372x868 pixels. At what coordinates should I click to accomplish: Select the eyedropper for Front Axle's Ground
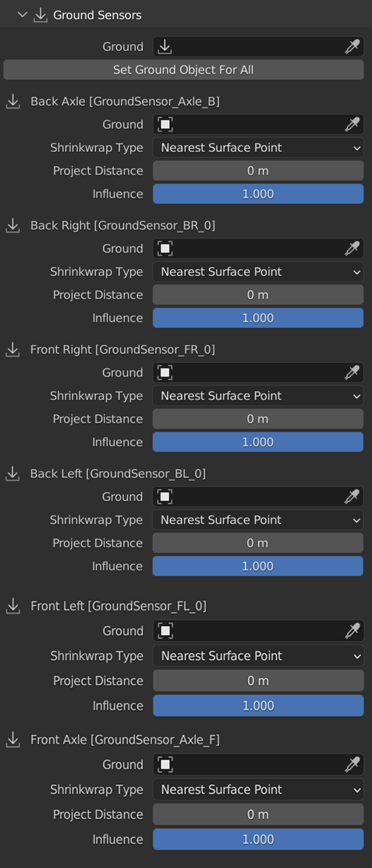click(352, 764)
